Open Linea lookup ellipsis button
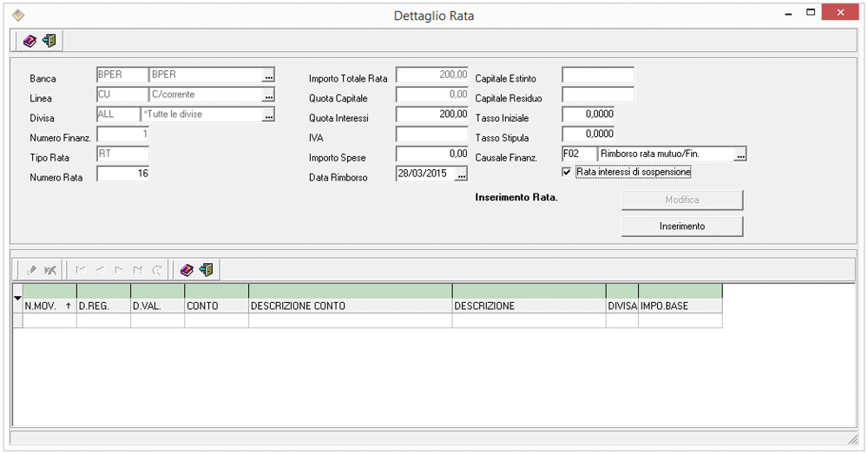 pyautogui.click(x=268, y=95)
